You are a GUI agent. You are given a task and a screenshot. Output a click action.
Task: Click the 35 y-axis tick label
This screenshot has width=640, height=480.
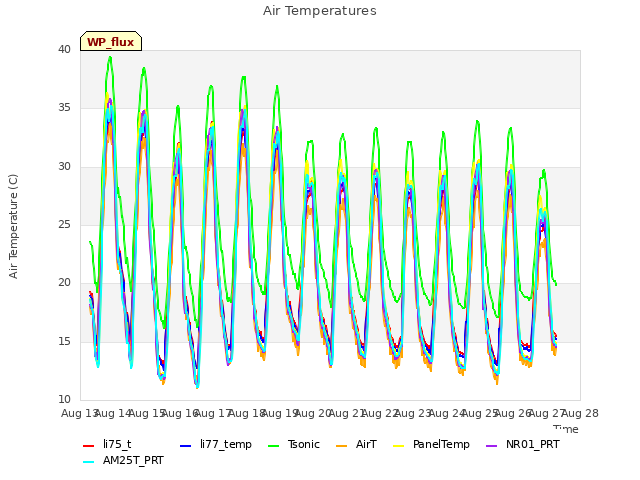(x=64, y=108)
